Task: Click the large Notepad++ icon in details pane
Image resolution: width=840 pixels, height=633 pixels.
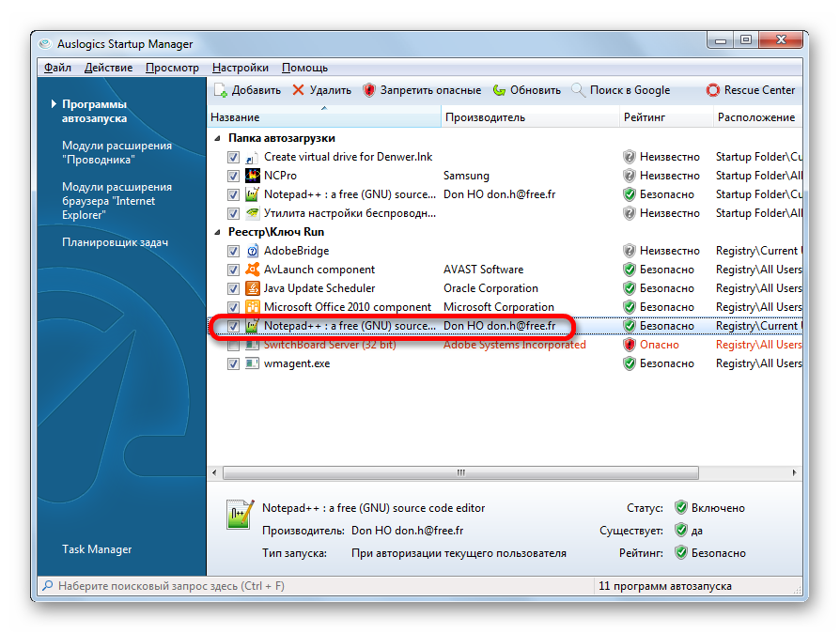Action: (x=240, y=514)
